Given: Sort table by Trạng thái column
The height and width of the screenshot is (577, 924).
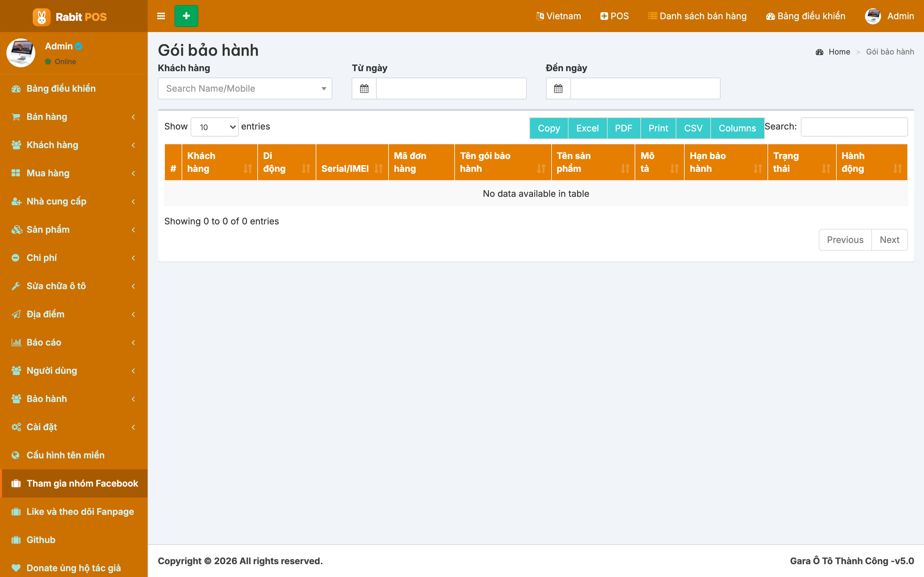Looking at the screenshot, I should pos(802,162).
